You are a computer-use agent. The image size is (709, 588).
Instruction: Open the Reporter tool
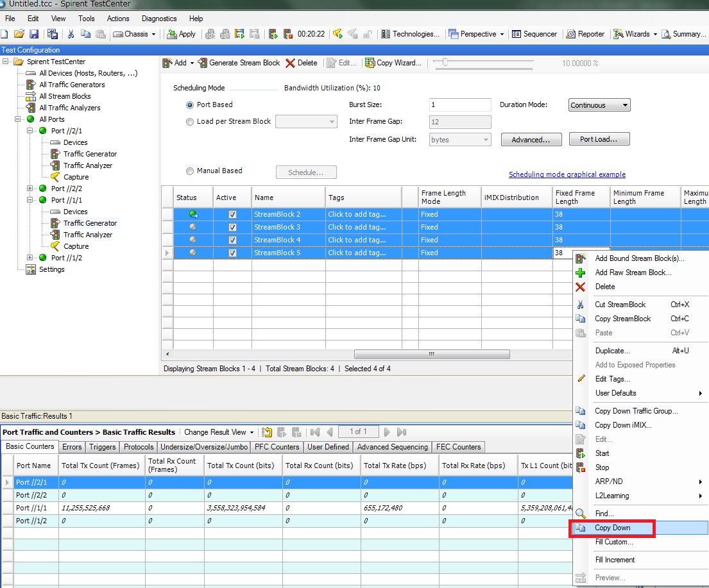586,34
